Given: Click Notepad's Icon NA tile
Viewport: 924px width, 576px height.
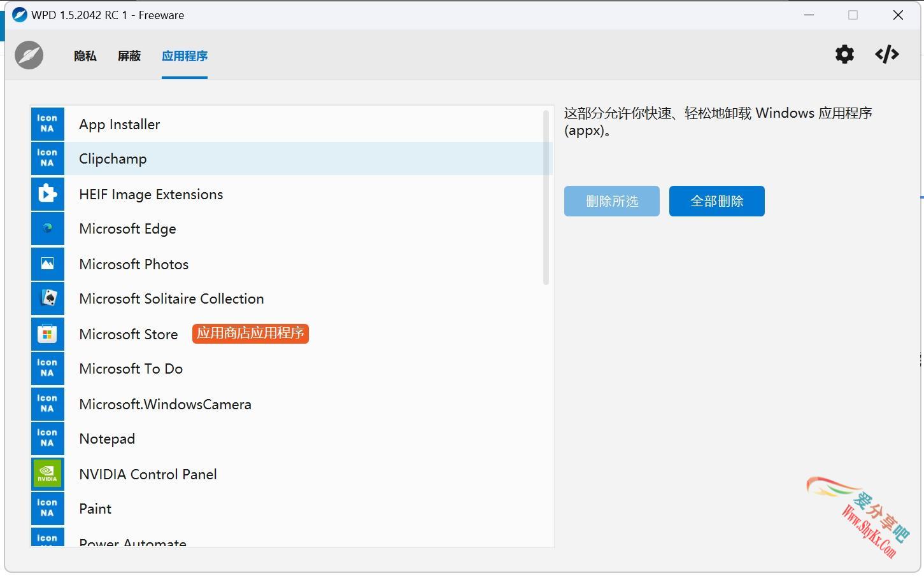Looking at the screenshot, I should click(48, 439).
